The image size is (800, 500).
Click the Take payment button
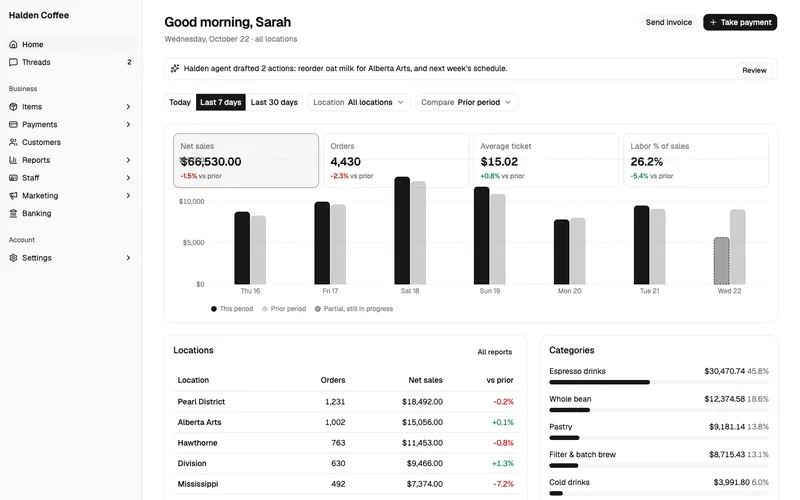point(740,22)
